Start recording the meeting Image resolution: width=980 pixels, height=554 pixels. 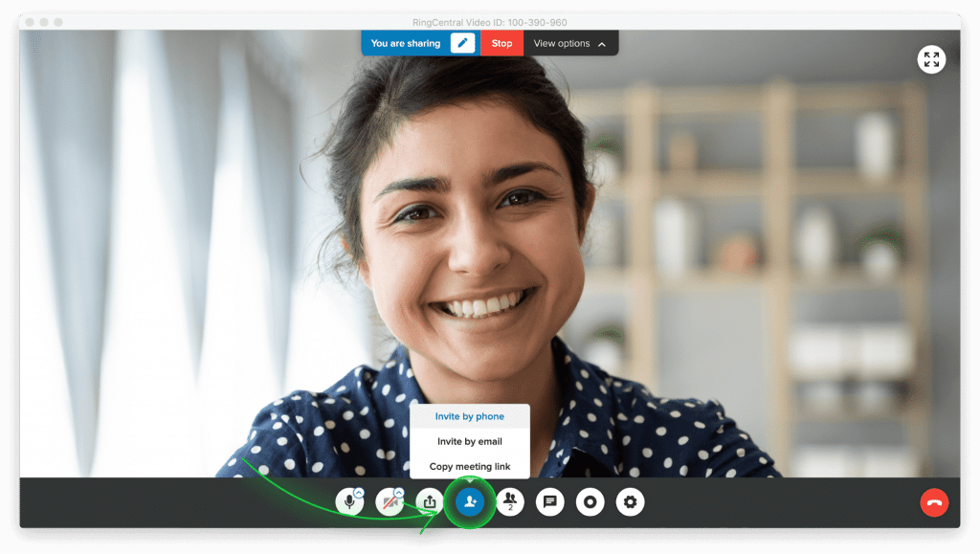point(590,501)
